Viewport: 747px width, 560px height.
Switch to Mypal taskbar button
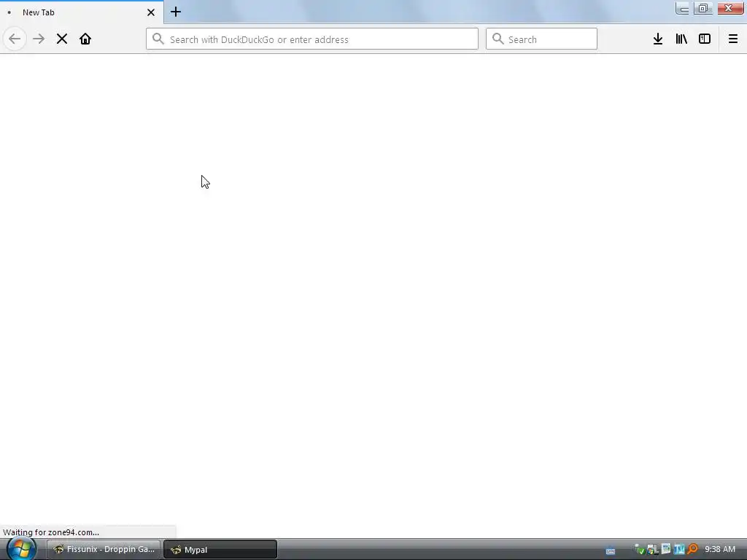coord(220,549)
